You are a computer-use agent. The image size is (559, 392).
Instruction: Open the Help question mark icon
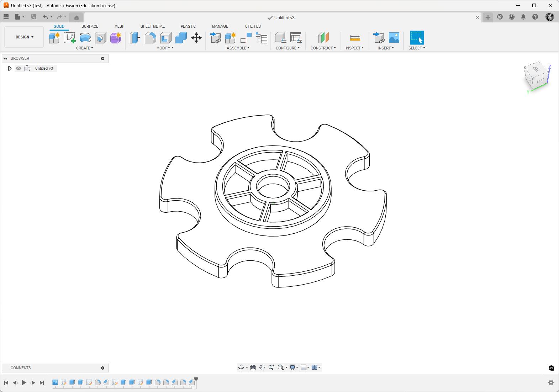(535, 17)
